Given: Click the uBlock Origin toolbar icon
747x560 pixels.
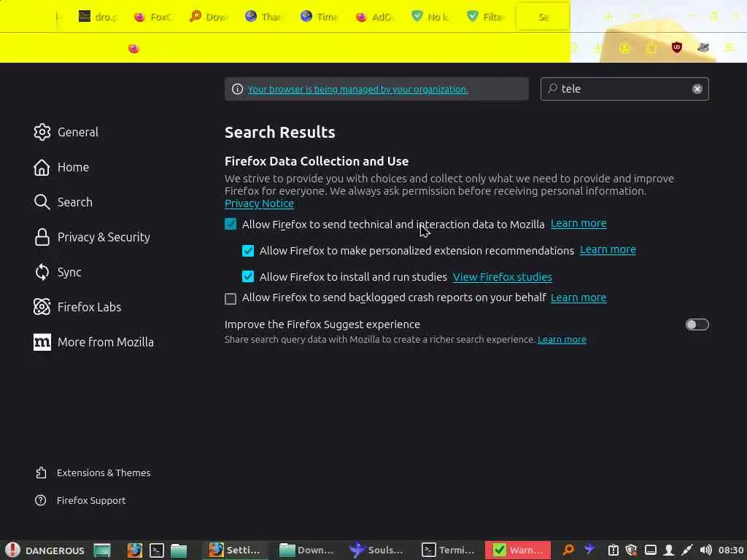Looking at the screenshot, I should tap(676, 47).
